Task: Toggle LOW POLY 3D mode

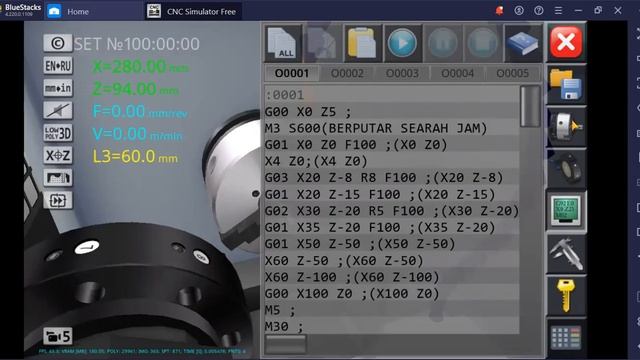Action: (x=58, y=133)
